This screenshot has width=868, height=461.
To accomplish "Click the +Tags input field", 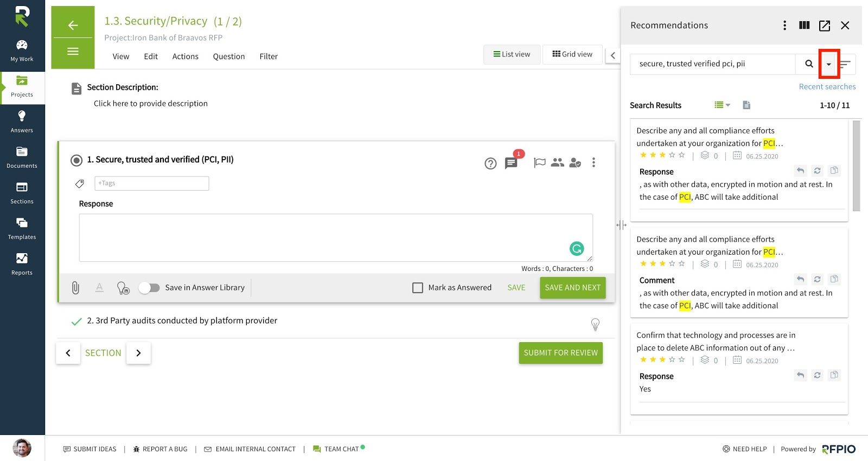I will point(152,184).
